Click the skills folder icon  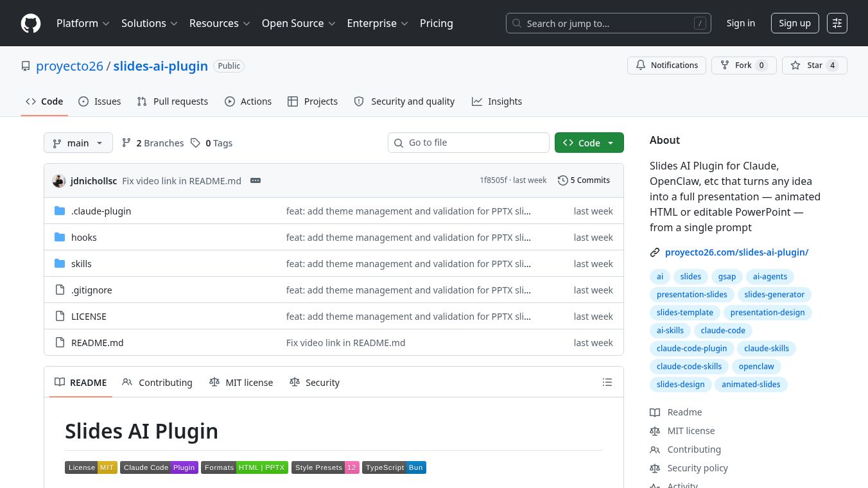coord(60,263)
